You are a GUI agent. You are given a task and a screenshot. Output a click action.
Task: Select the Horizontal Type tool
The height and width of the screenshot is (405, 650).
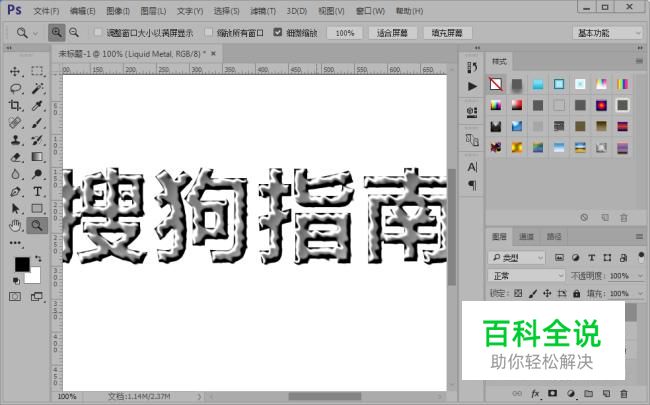tap(37, 192)
